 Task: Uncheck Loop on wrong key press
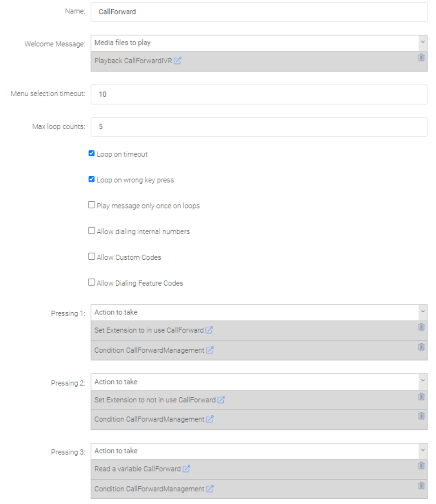[x=91, y=179]
